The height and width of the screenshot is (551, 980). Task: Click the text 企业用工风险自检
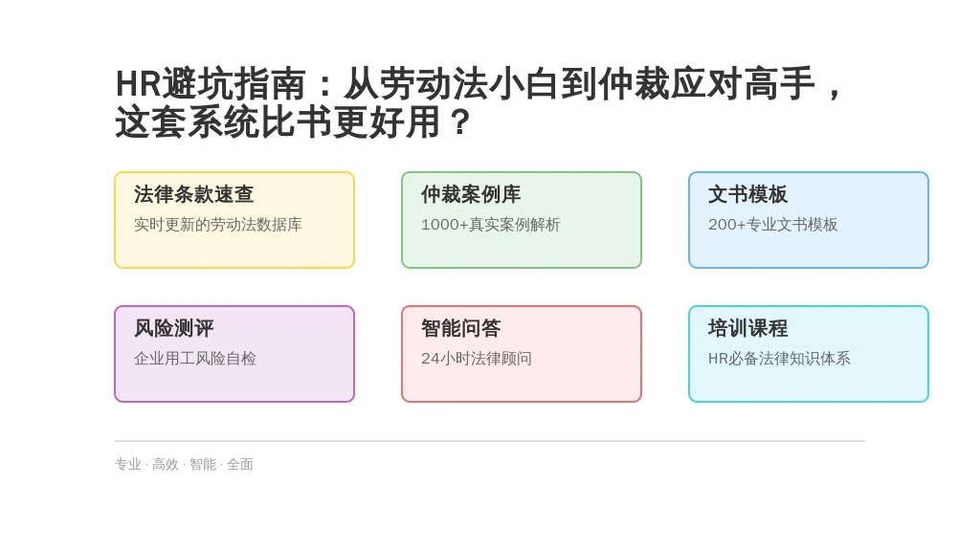point(195,358)
